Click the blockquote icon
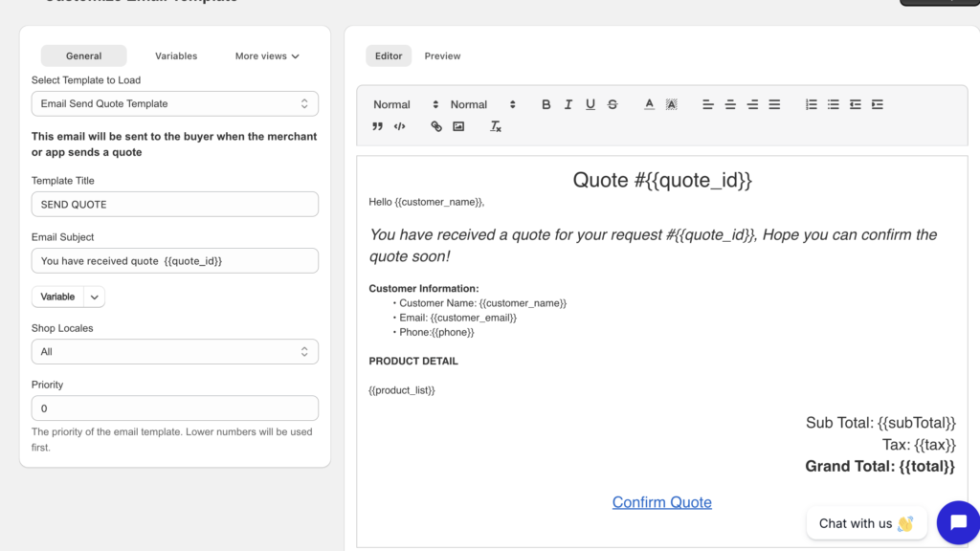This screenshot has width=980, height=551. coord(377,126)
